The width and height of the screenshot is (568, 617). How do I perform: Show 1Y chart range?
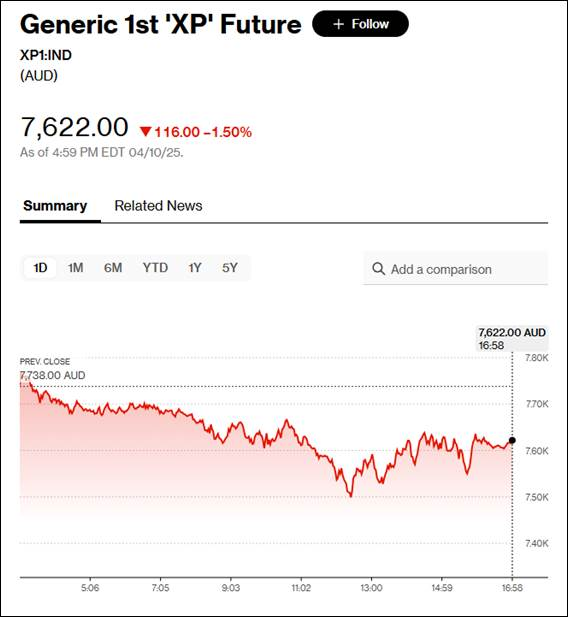194,268
